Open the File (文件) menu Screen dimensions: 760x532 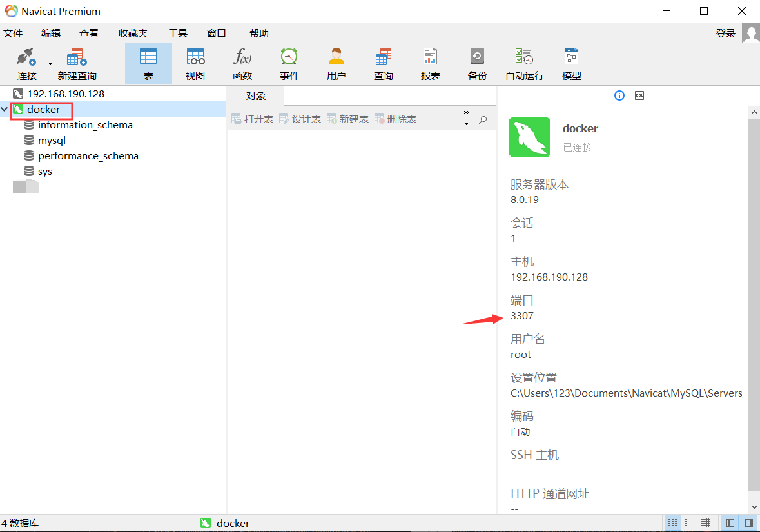(x=13, y=33)
